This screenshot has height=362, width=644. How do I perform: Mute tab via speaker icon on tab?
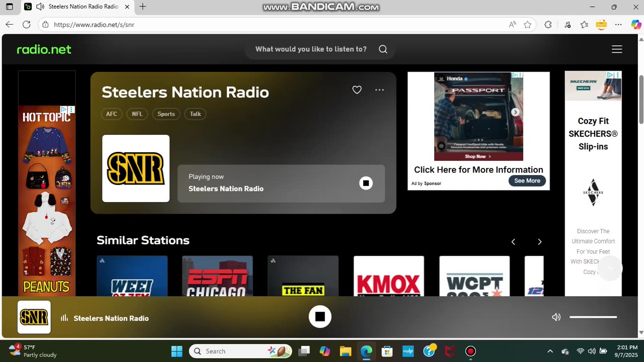point(40,7)
